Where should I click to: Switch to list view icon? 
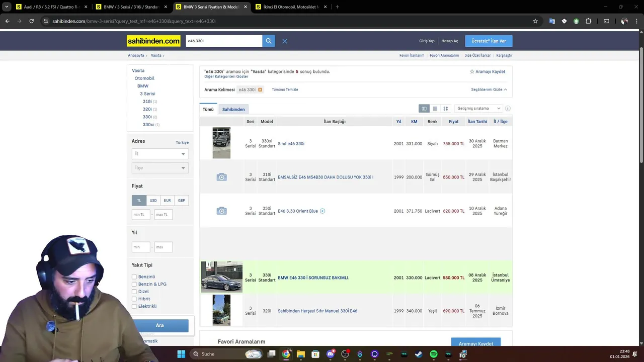435,109
